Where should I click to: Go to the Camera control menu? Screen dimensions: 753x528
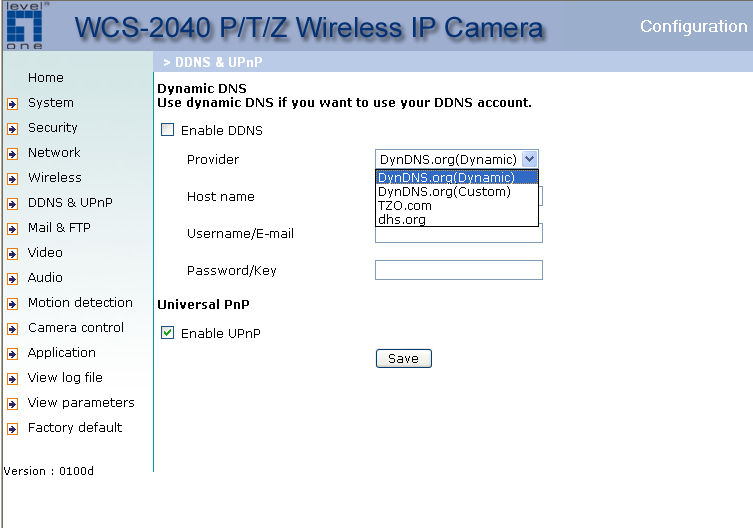76,328
